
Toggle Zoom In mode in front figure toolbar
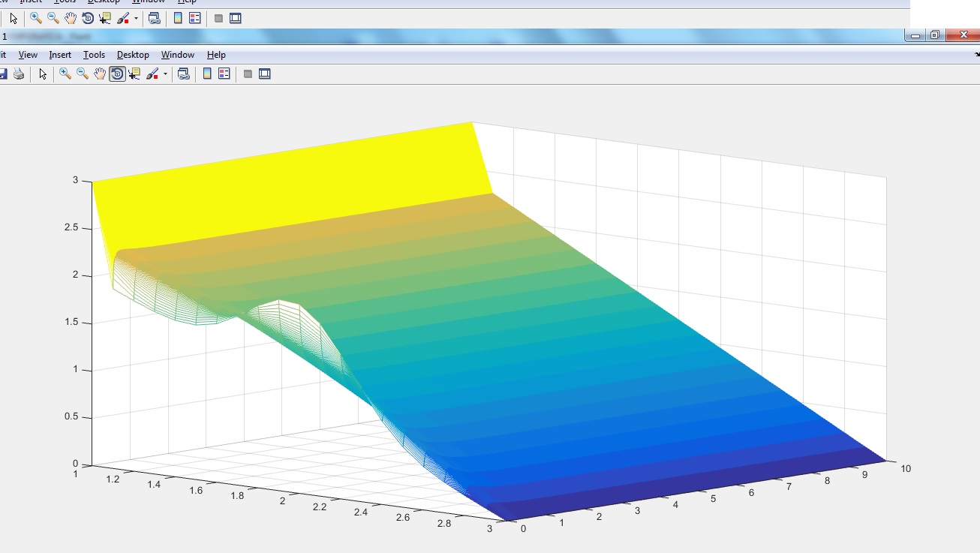pos(65,74)
